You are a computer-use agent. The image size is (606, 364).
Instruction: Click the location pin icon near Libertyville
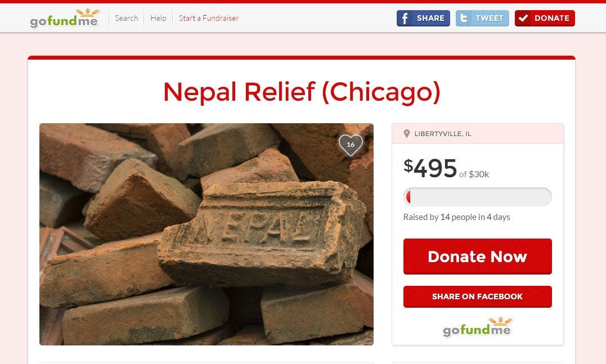[407, 134]
